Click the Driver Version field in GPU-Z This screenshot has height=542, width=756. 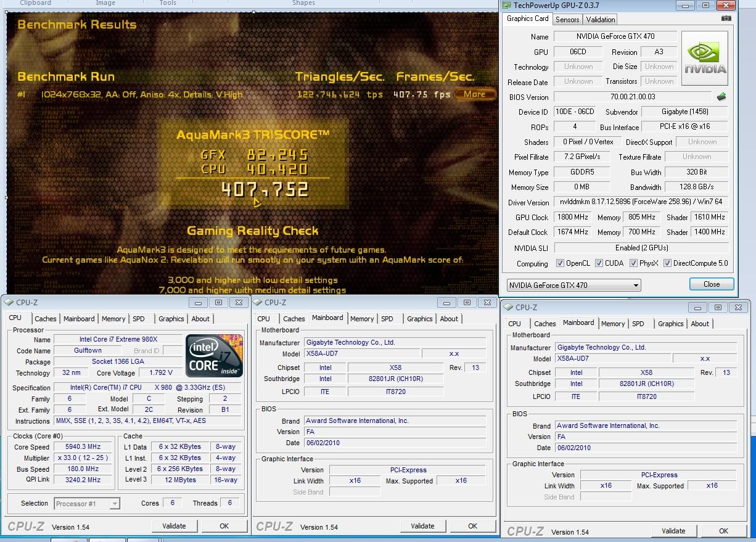coord(641,202)
